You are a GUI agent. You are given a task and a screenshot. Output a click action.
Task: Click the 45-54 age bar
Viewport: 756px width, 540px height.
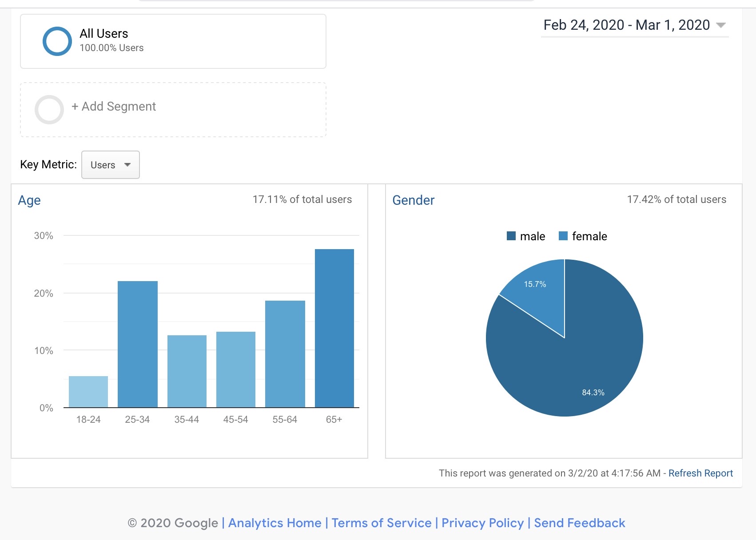(236, 369)
